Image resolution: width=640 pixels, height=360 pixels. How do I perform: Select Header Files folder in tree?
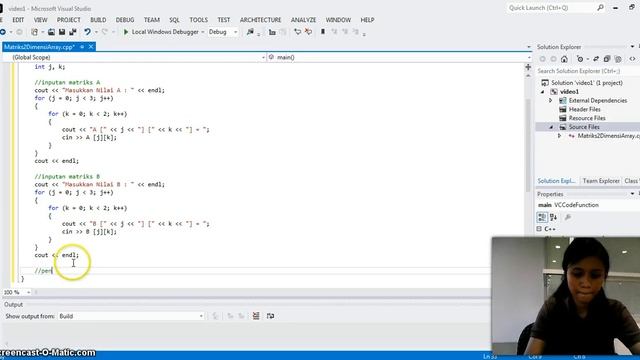click(x=584, y=109)
